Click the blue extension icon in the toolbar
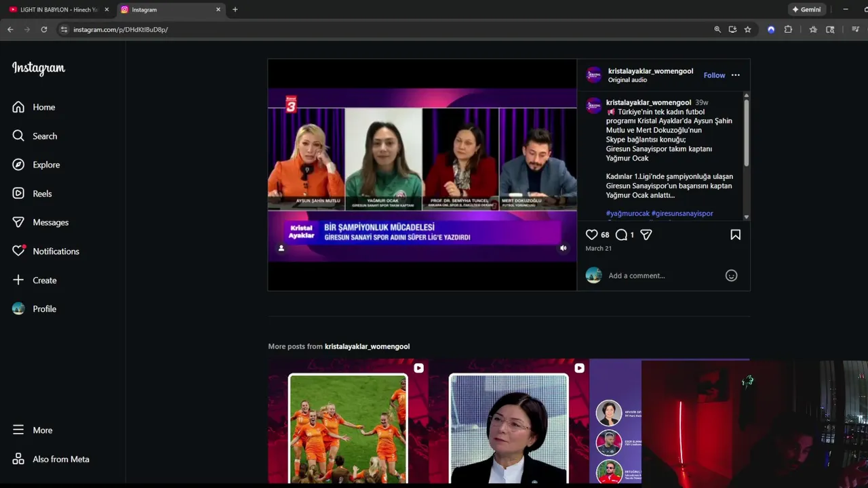This screenshot has width=868, height=488. coord(771,30)
